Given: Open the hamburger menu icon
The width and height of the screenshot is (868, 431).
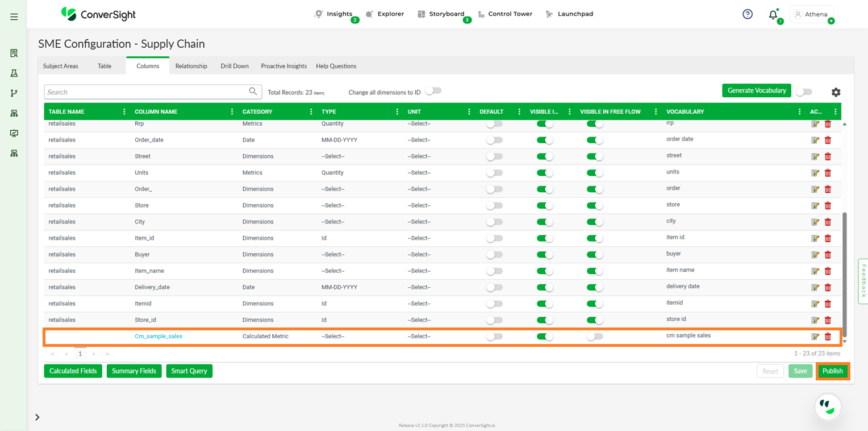Looking at the screenshot, I should click(14, 17).
